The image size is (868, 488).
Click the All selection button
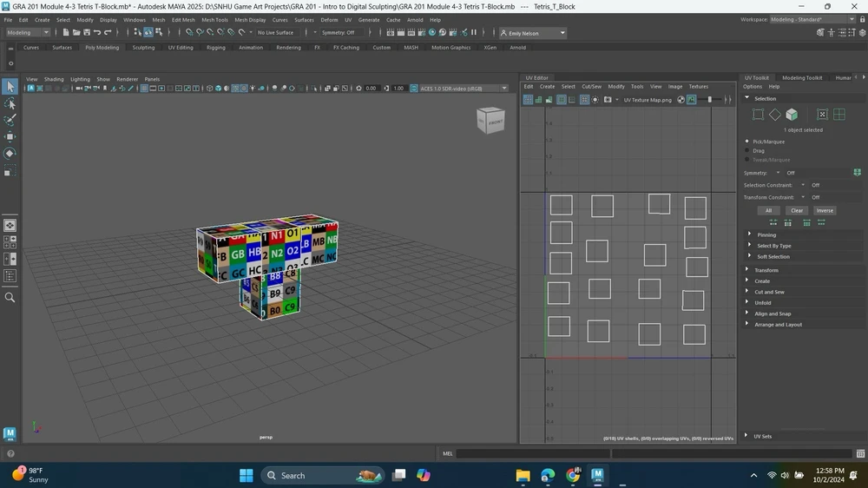[x=768, y=210]
